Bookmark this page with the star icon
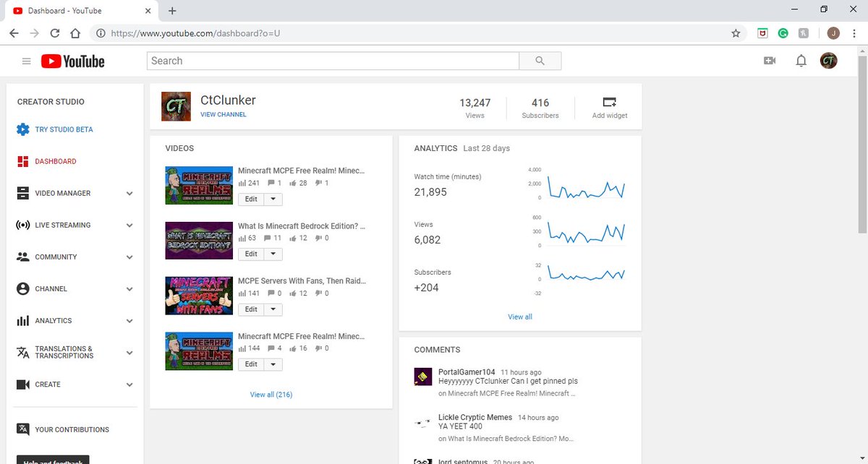The width and height of the screenshot is (868, 464). pyautogui.click(x=736, y=33)
